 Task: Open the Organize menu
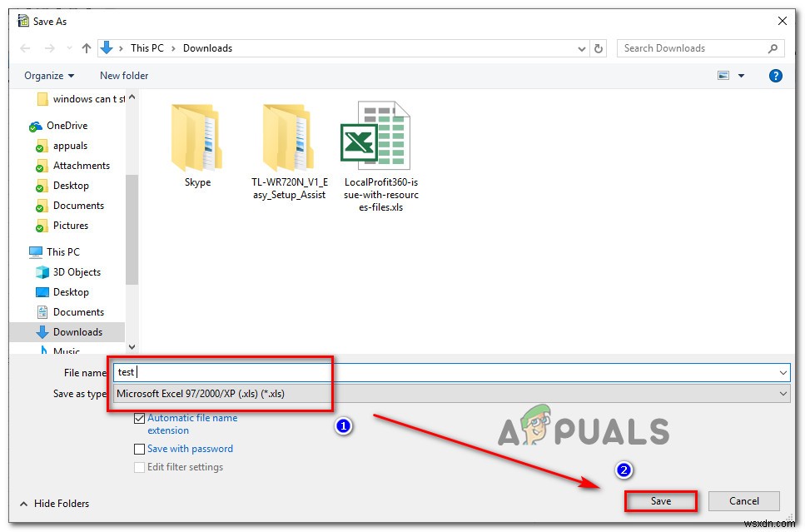tap(49, 76)
